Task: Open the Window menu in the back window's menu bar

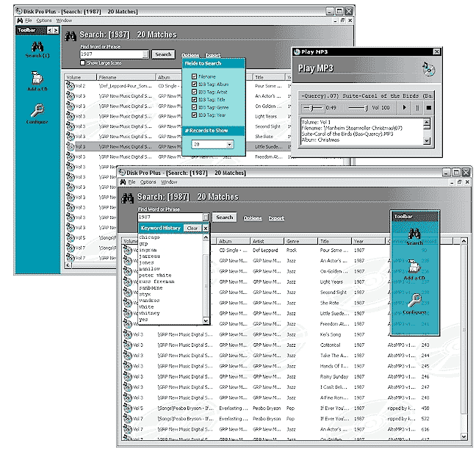Action: [64, 21]
